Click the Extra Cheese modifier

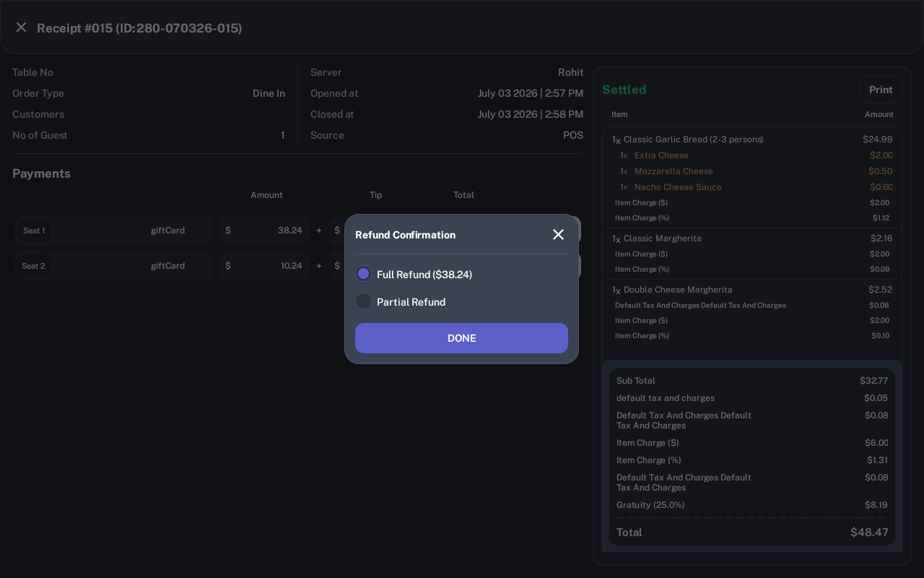coord(661,155)
